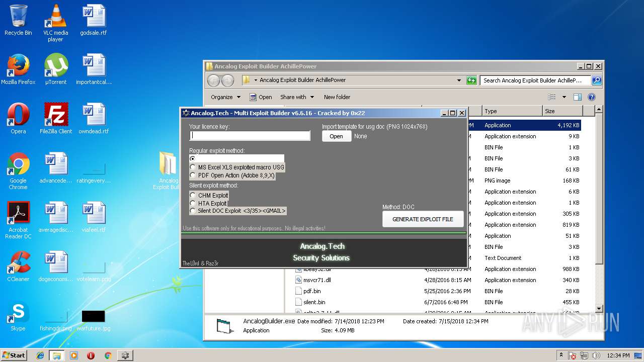Click the taskbar clock showing 12:34 PM
This screenshot has height=362, width=644.
(x=618, y=355)
